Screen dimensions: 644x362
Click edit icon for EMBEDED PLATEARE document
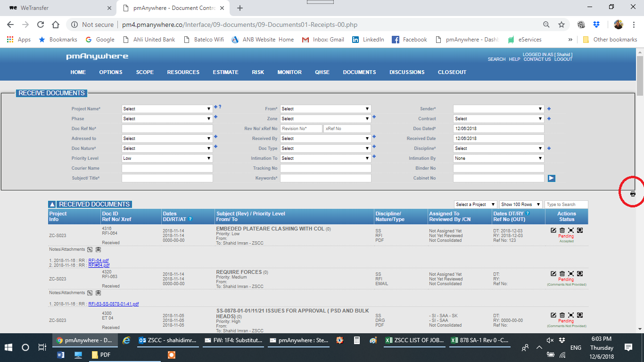pyautogui.click(x=553, y=230)
